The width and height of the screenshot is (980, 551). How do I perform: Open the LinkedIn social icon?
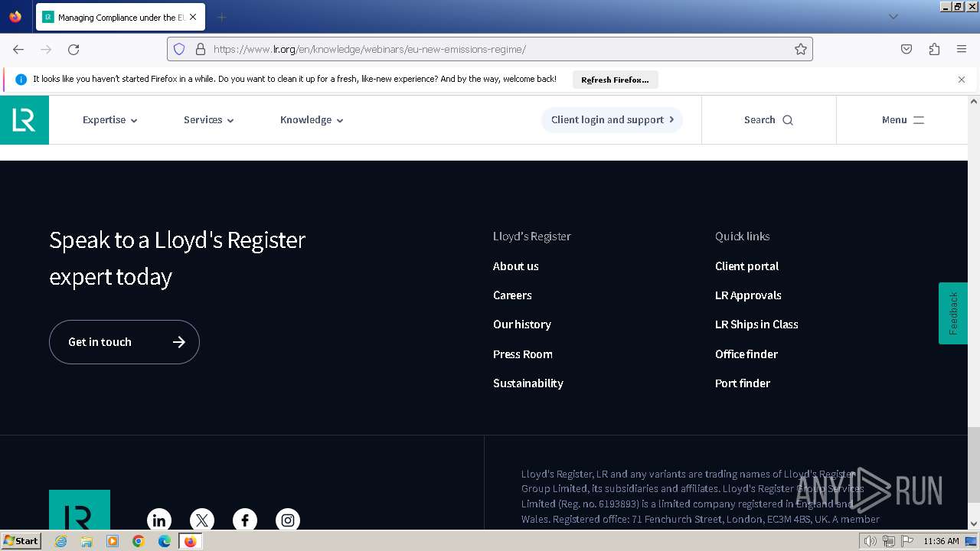[159, 520]
